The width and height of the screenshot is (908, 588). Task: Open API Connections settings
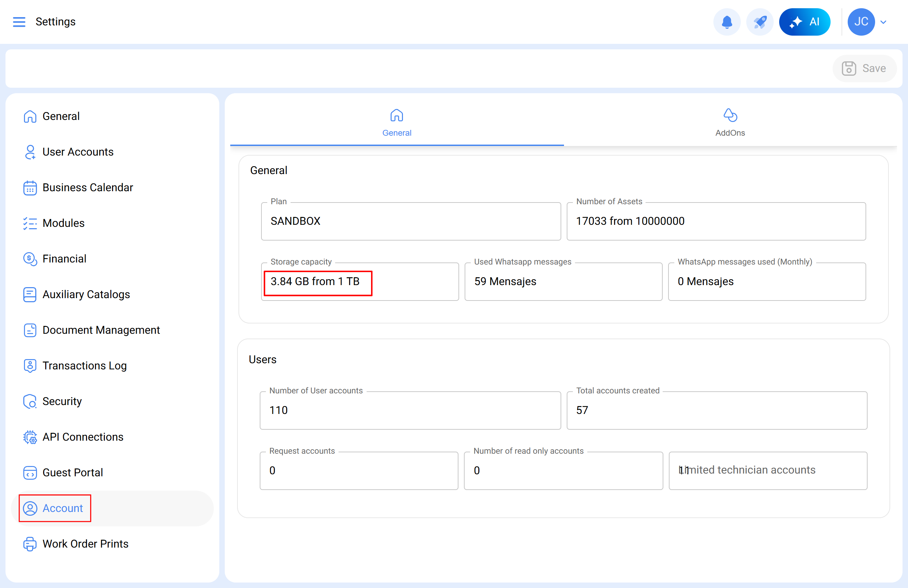(83, 437)
